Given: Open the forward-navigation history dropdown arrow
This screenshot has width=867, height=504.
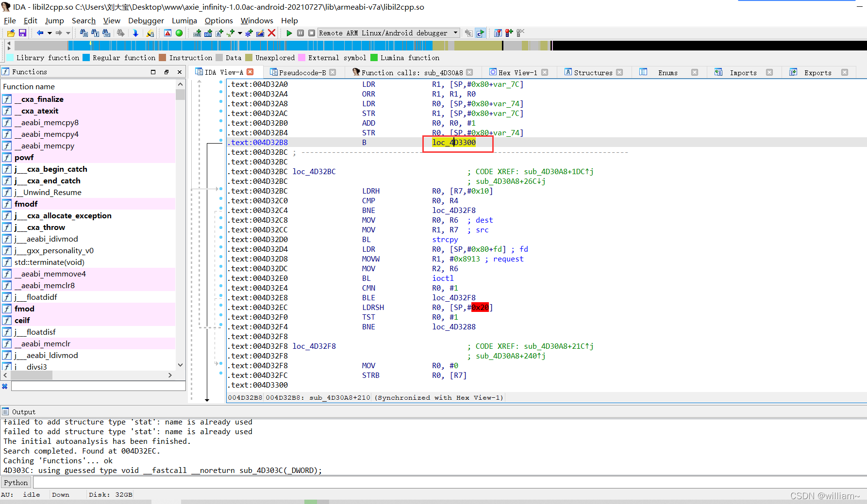Looking at the screenshot, I should (68, 33).
